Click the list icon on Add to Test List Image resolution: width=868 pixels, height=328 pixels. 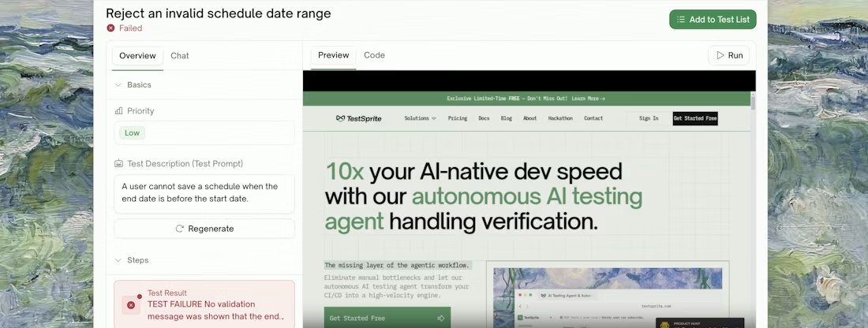tap(681, 20)
